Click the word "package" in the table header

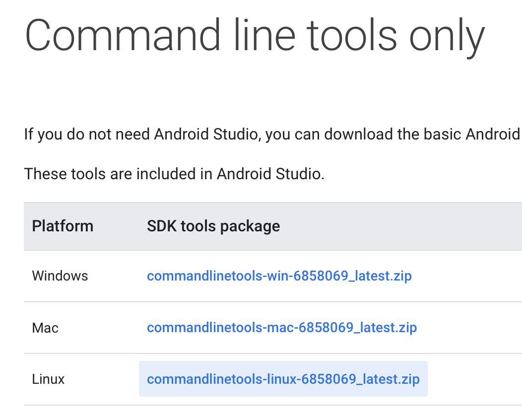250,227
